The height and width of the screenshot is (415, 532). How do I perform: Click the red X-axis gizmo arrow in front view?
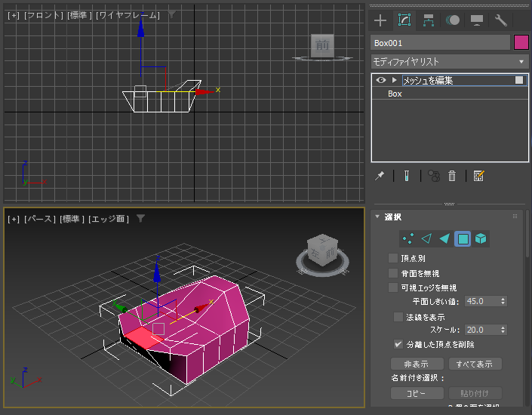click(204, 91)
